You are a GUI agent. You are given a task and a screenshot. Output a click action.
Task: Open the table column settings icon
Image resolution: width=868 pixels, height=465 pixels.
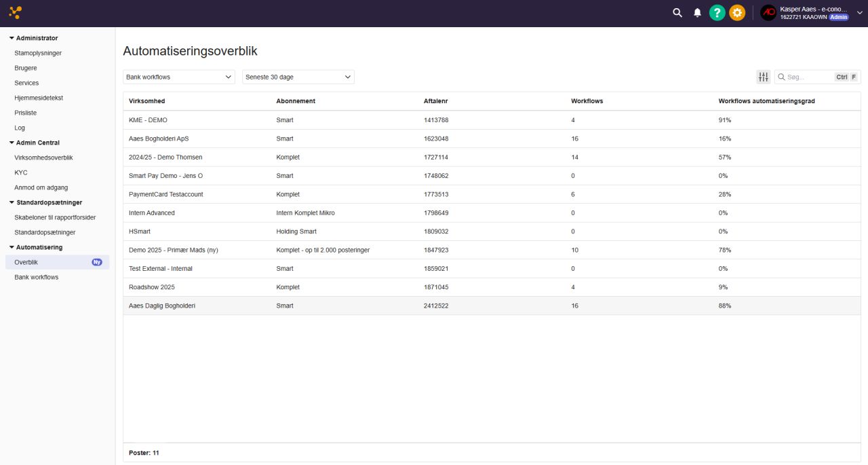click(764, 77)
